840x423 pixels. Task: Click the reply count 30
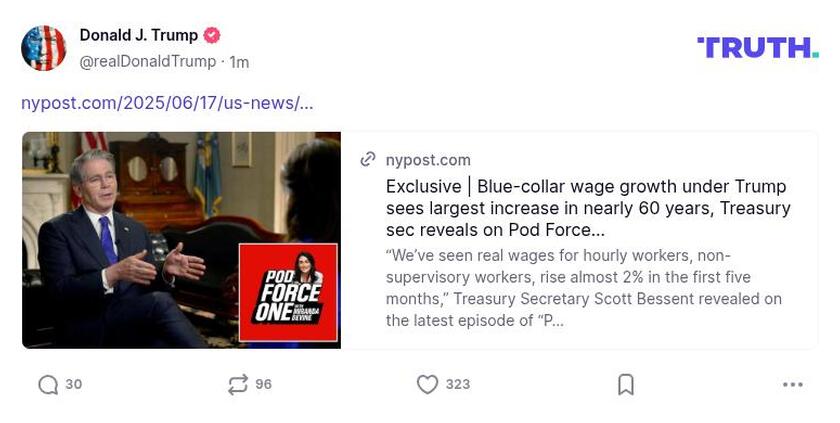tap(73, 384)
